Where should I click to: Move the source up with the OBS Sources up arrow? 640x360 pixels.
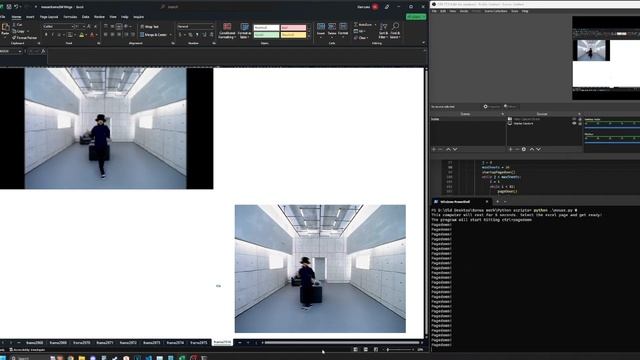(531, 149)
